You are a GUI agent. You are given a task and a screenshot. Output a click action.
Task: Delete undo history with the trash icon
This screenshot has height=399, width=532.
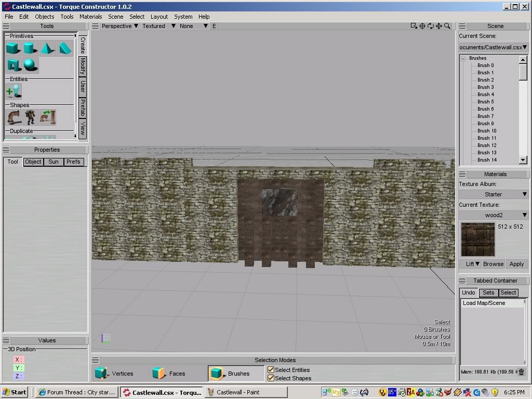click(522, 372)
